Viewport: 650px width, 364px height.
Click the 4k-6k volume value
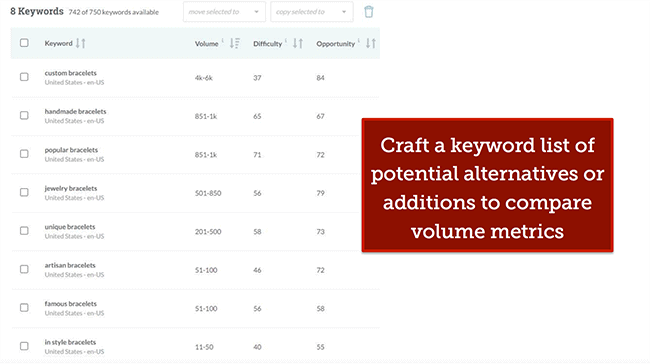point(204,78)
